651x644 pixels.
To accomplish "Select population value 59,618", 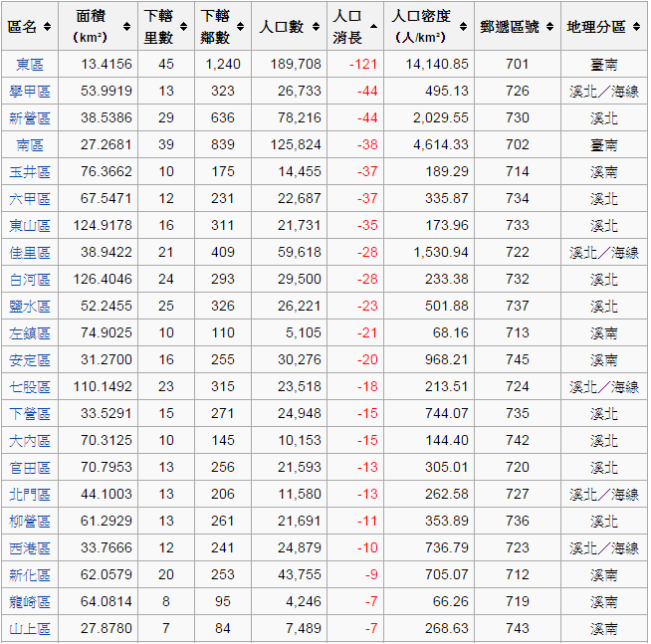I will 300,252.
